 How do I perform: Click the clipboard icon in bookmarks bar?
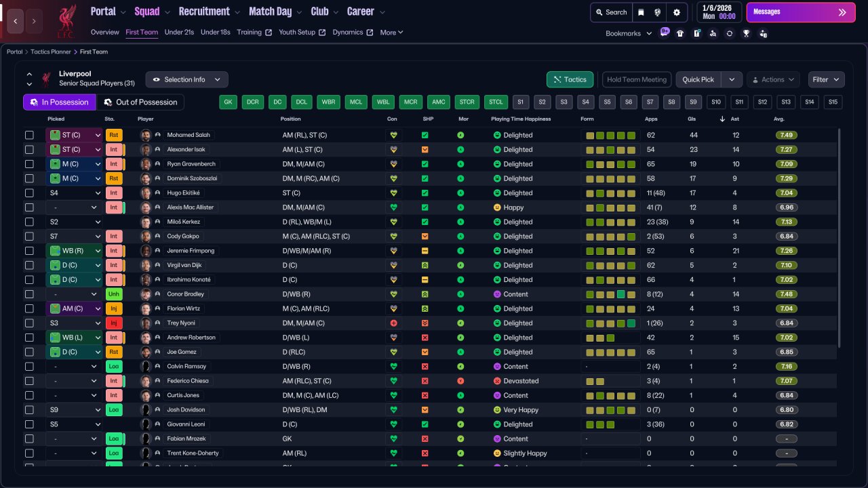coord(696,33)
